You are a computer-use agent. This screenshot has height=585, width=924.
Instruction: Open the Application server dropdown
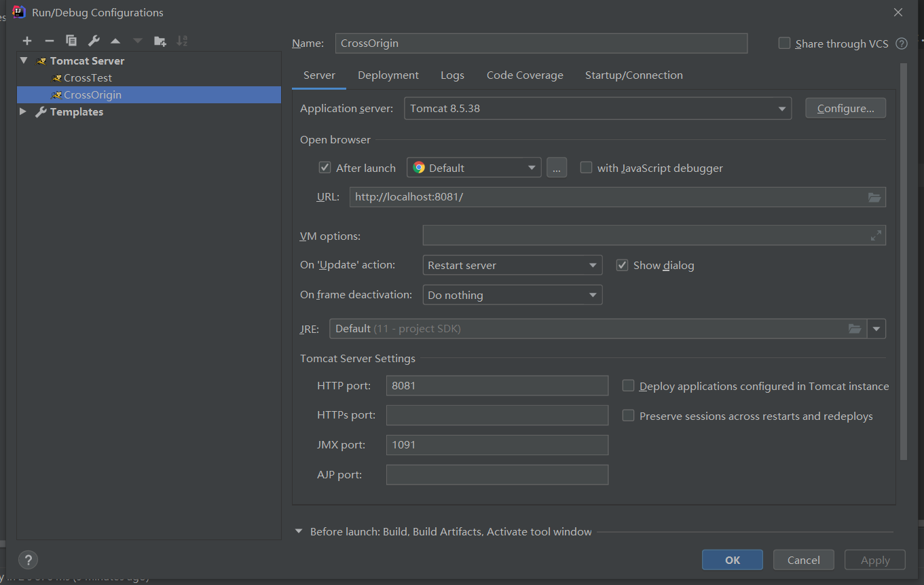tap(597, 108)
